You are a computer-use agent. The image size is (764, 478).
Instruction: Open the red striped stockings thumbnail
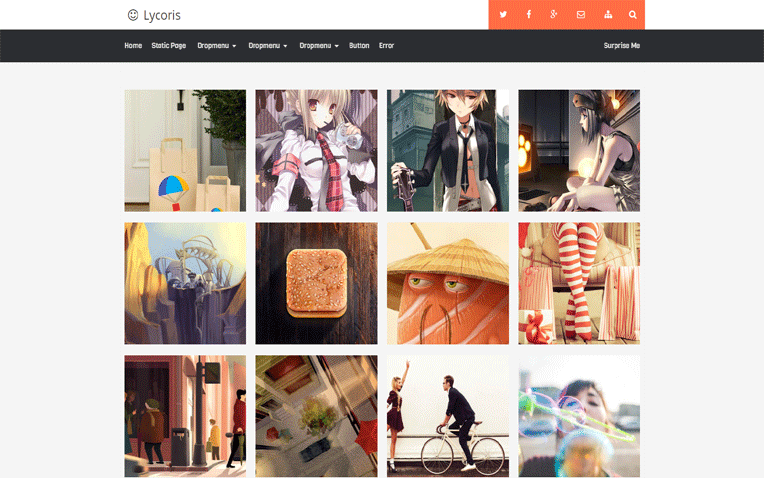coord(579,284)
